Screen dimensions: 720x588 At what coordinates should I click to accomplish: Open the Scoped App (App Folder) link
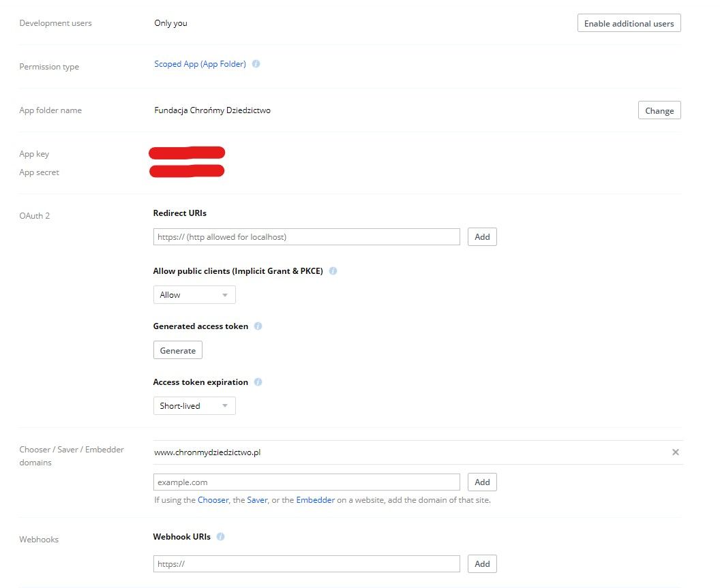tap(200, 64)
